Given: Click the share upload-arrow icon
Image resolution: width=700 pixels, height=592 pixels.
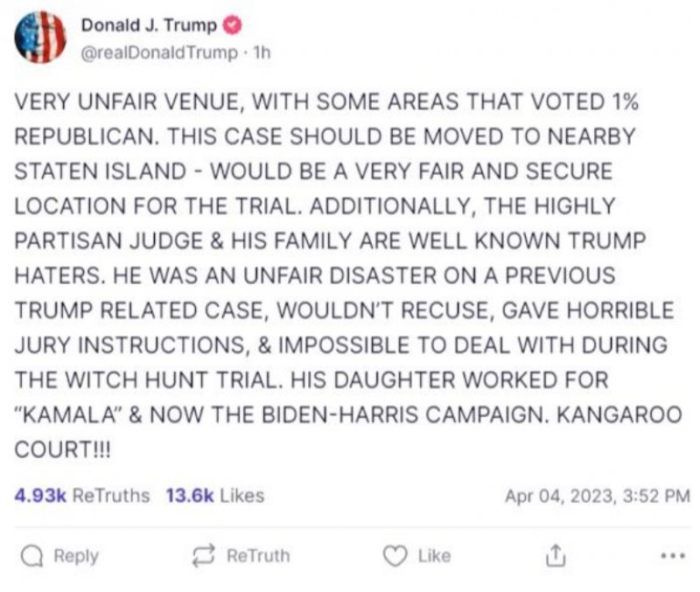Looking at the screenshot, I should pos(556,554).
